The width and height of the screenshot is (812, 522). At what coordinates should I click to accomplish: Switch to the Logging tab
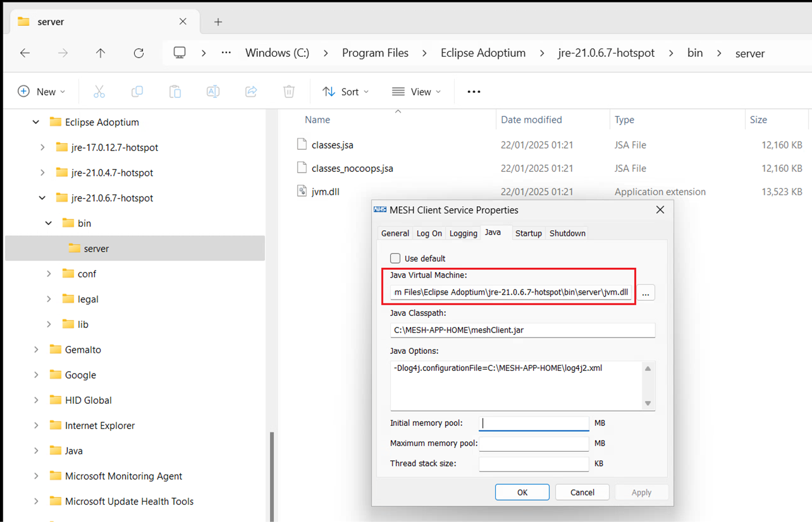(x=464, y=233)
